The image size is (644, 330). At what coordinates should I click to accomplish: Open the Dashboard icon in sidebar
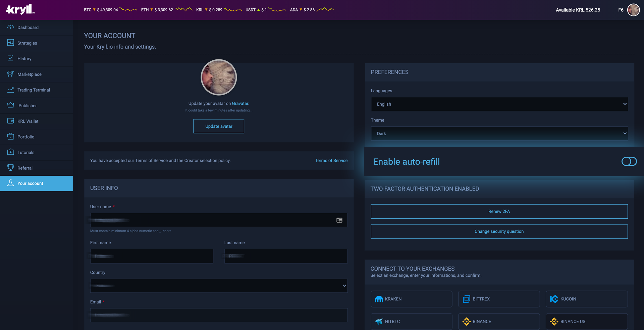click(x=10, y=27)
